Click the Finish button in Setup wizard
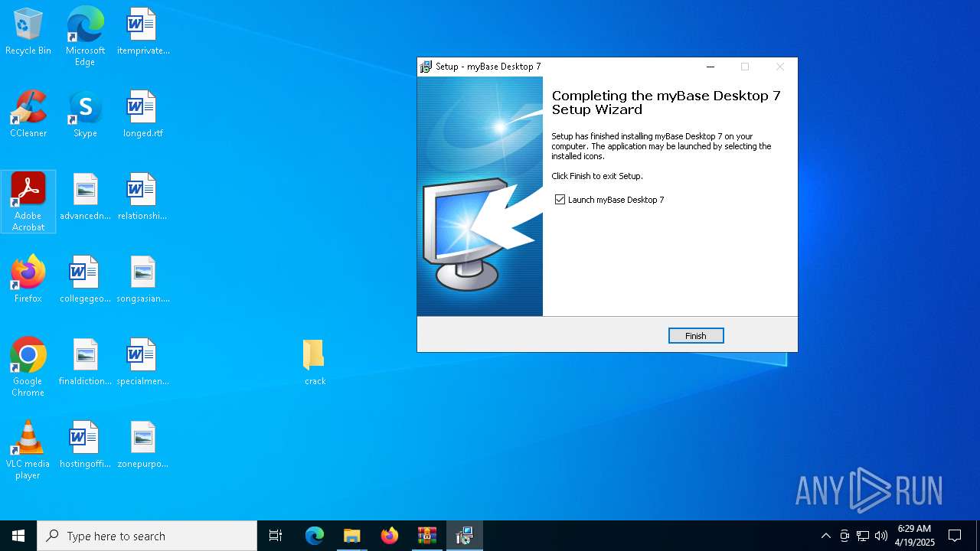Viewport: 980px width, 551px height. pos(696,336)
